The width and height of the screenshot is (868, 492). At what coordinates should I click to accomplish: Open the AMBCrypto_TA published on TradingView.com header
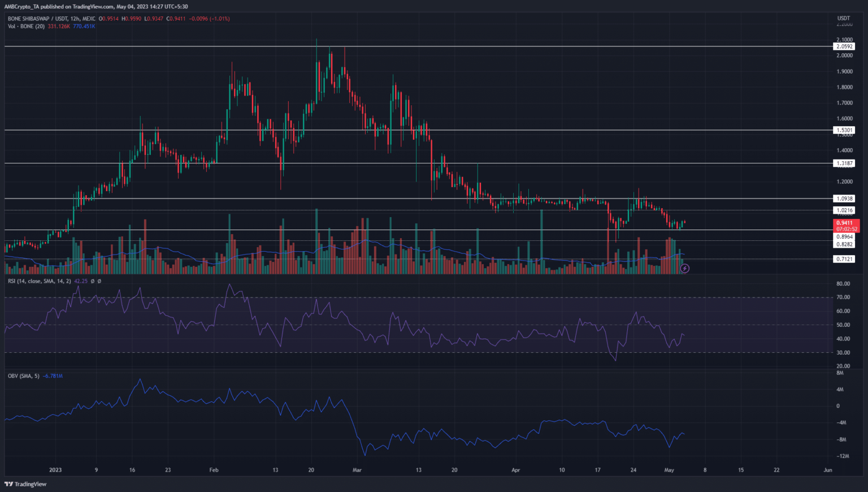(96, 6)
